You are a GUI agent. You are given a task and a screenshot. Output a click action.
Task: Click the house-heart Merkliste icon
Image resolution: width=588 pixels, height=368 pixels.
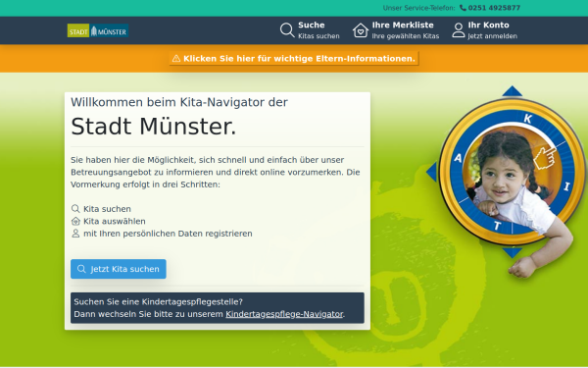tap(361, 30)
